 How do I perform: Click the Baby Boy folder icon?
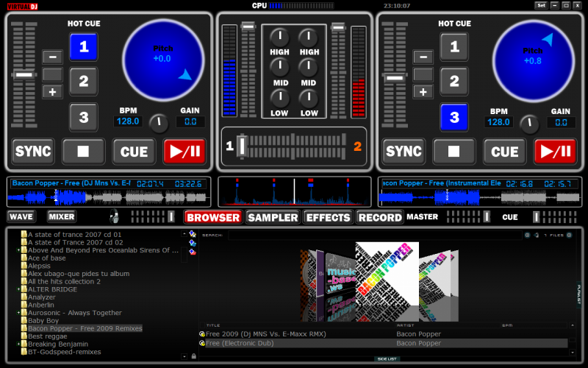(x=24, y=321)
